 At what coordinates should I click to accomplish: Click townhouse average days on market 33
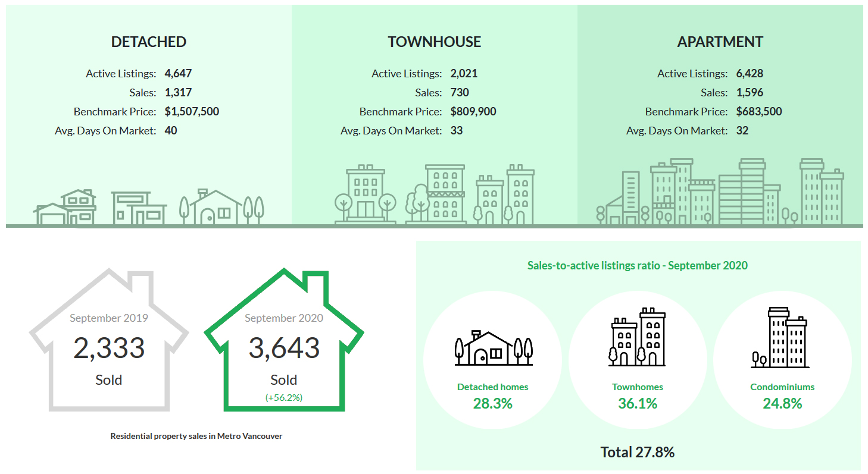(x=457, y=131)
